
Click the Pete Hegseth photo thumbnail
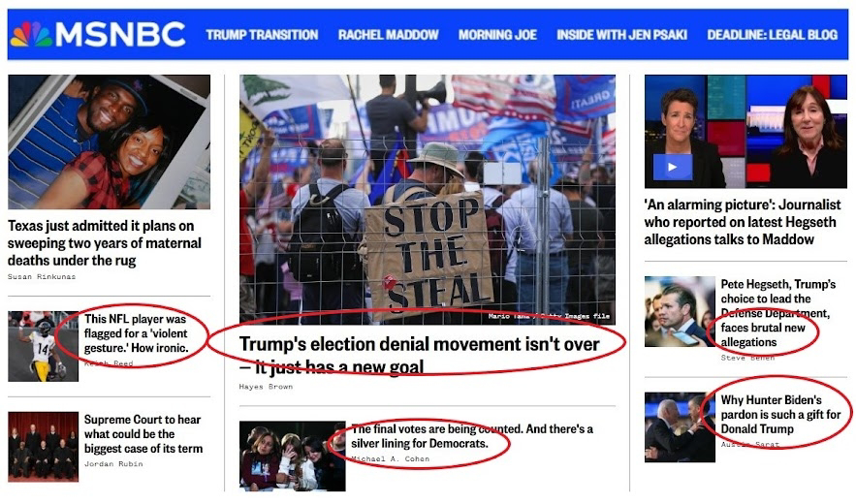coord(680,311)
